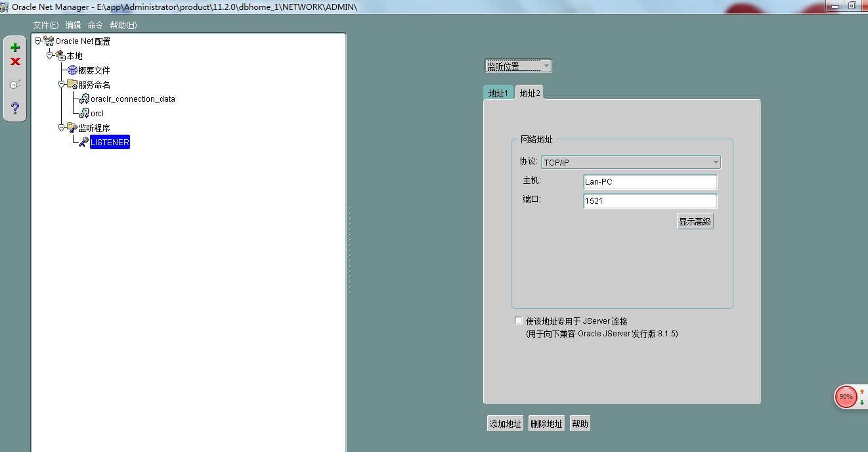Click the 帮助 button below the panel
Viewport: 868px width, 452px height.
[580, 424]
